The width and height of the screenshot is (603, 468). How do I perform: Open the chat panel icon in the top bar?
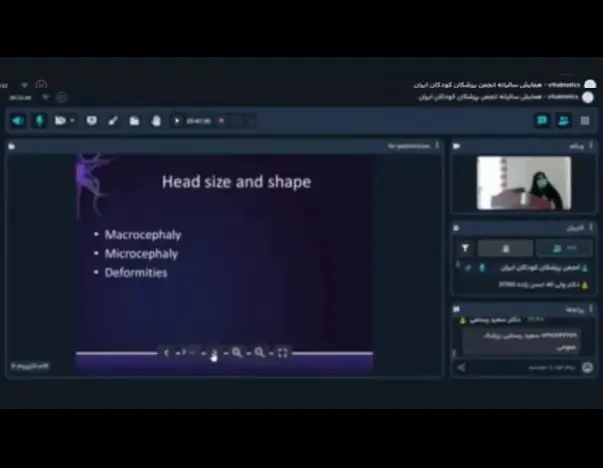(542, 120)
